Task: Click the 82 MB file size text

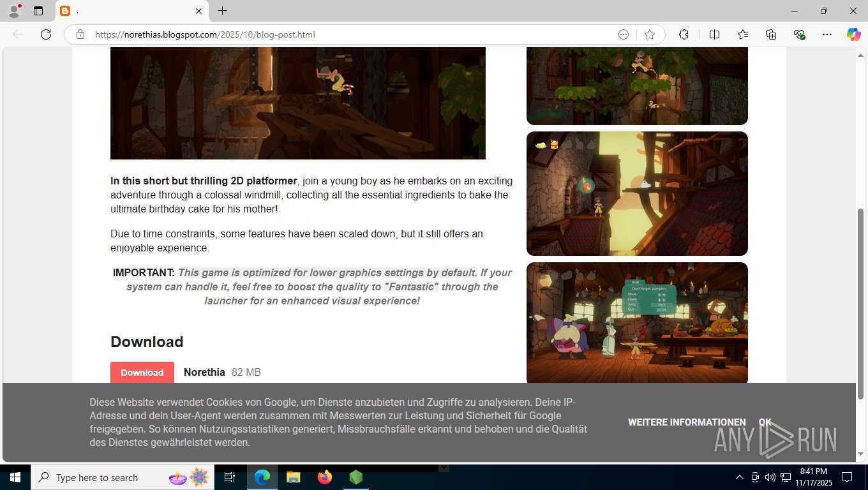Action: coord(246,373)
